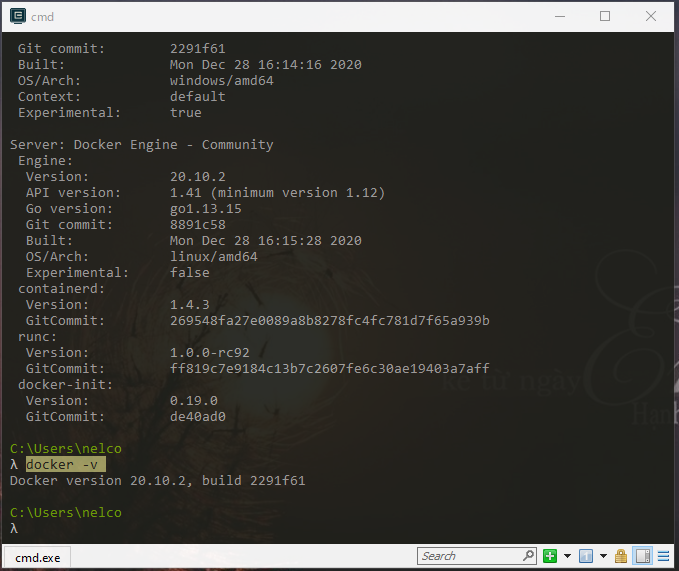Click the Engine Version value '20.10.2'
679x571 pixels.
[x=197, y=177]
